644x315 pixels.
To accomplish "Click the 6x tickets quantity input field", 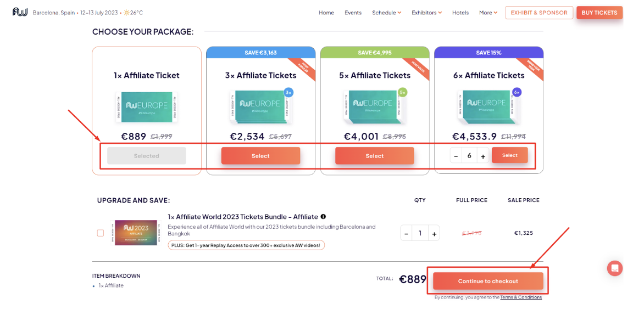I will (x=469, y=156).
